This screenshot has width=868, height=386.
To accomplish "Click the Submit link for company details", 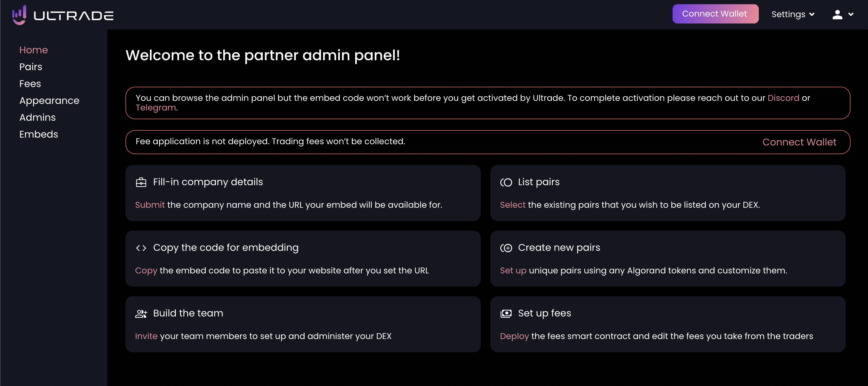I will tap(150, 205).
